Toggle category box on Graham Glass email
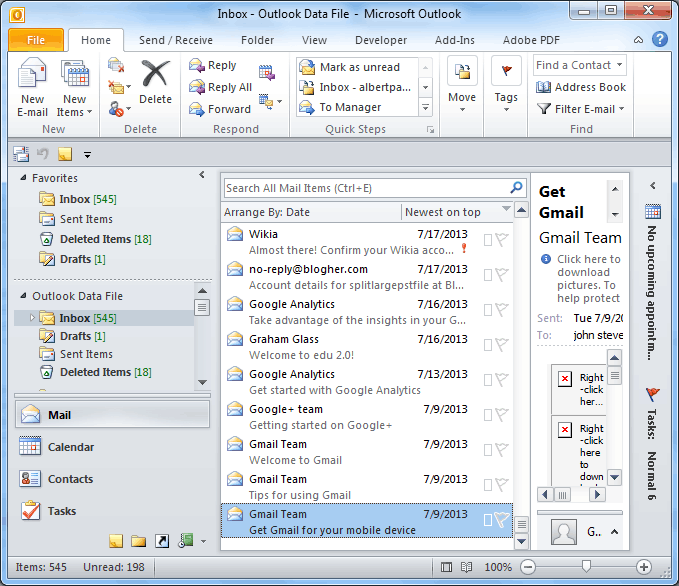The width and height of the screenshot is (679, 586). (x=488, y=345)
